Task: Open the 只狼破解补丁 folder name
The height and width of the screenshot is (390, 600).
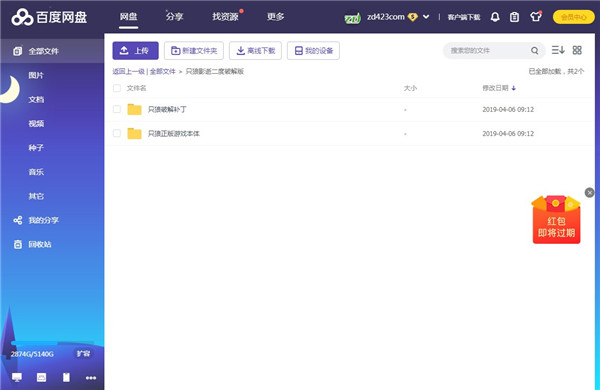Action: pyautogui.click(x=167, y=109)
